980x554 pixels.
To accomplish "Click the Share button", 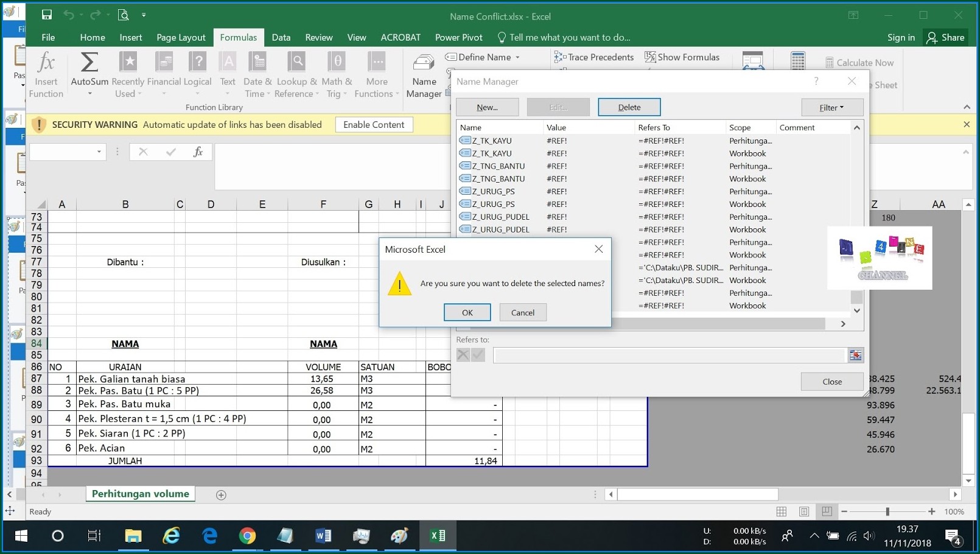I will [945, 37].
